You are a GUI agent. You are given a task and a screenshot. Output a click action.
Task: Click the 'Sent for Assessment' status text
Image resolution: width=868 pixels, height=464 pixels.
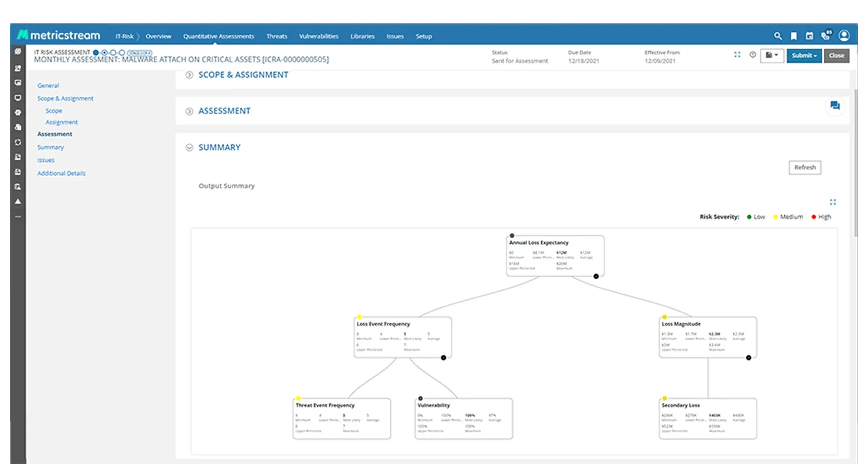coord(519,61)
